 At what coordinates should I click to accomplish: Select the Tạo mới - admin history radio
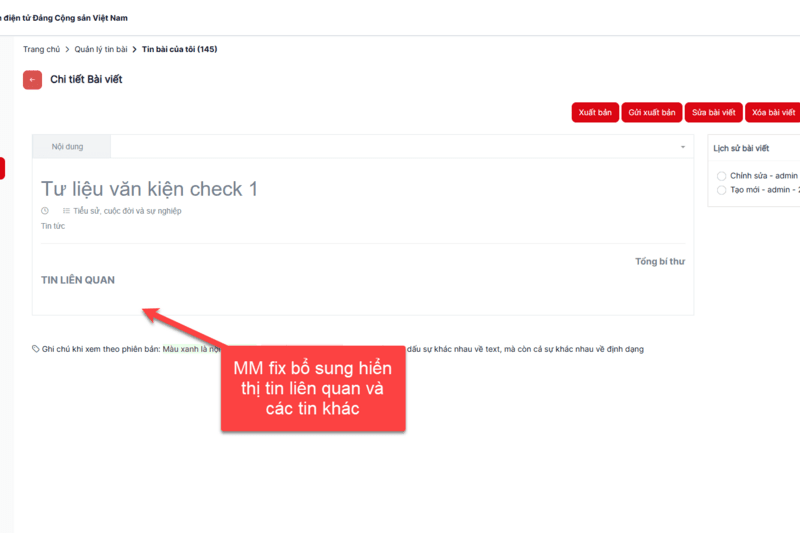722,189
